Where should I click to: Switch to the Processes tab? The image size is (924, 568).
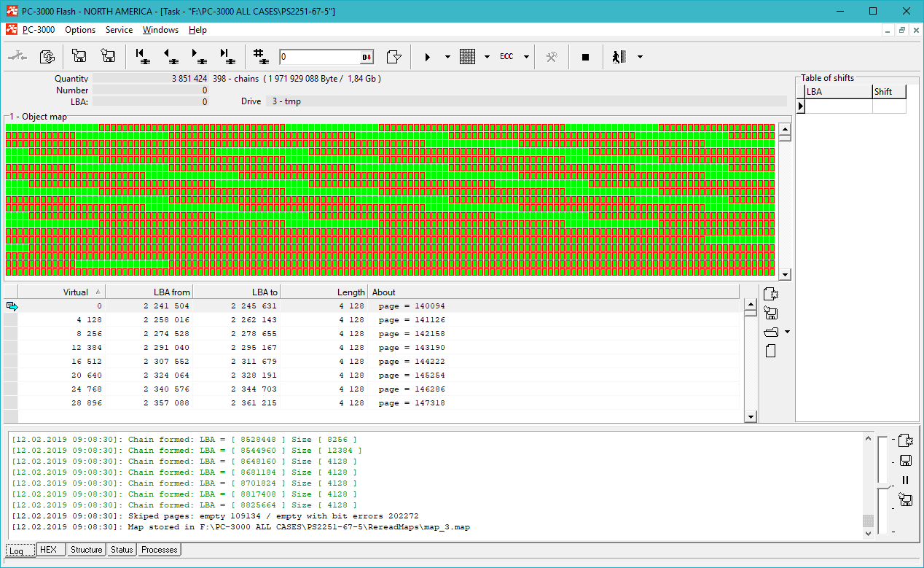click(x=160, y=550)
